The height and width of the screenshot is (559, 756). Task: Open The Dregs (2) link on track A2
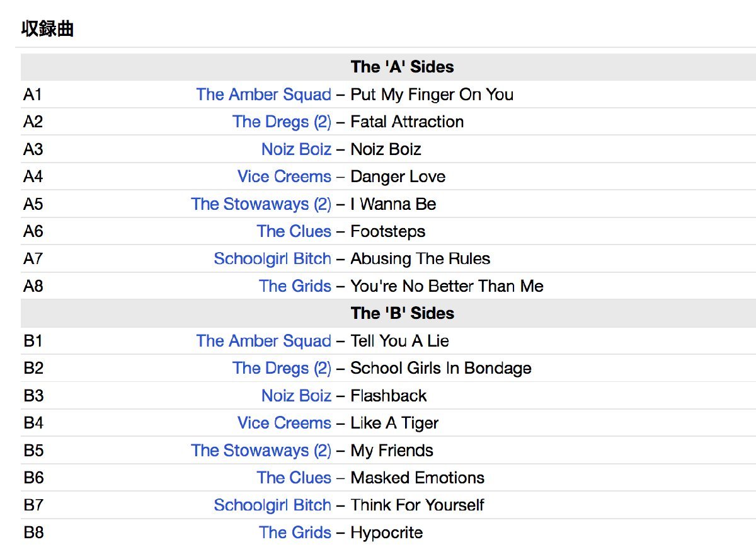[281, 122]
